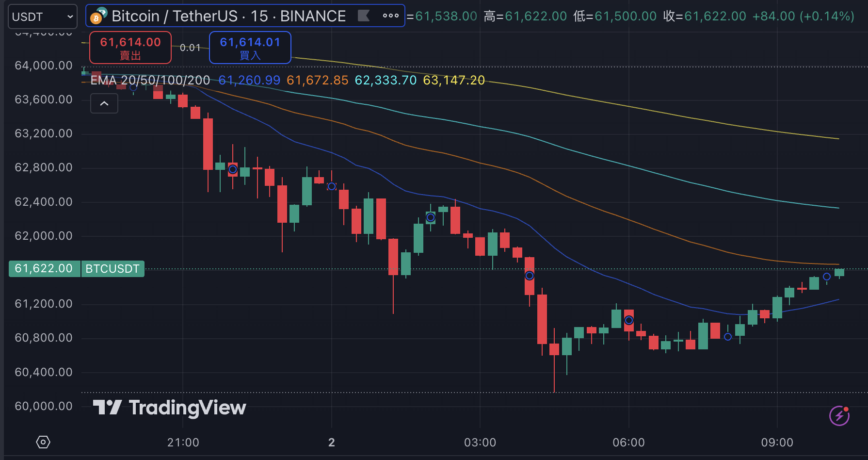868x460 pixels.
Task: Select the EMA 20/50/100/200 indicator label
Action: tap(150, 80)
